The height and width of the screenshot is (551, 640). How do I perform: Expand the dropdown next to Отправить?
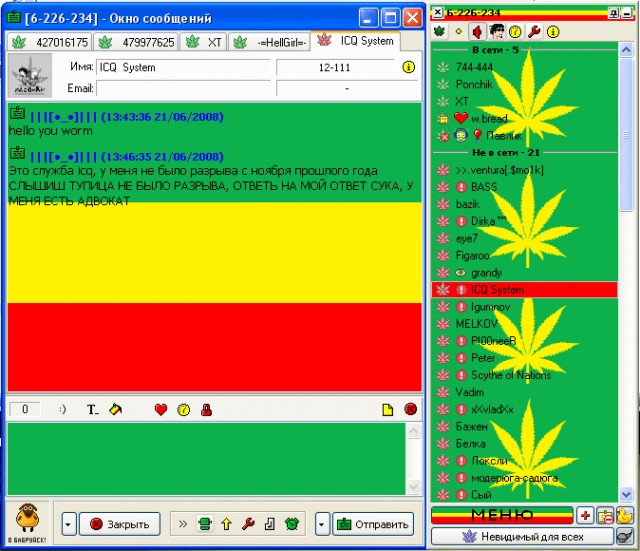point(322,524)
